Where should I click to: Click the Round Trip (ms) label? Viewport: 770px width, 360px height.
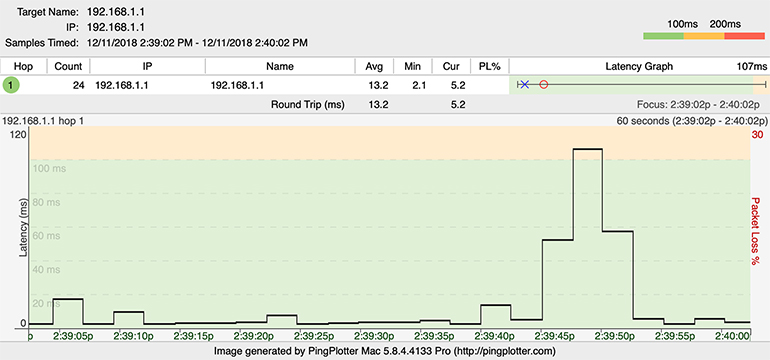click(x=308, y=104)
